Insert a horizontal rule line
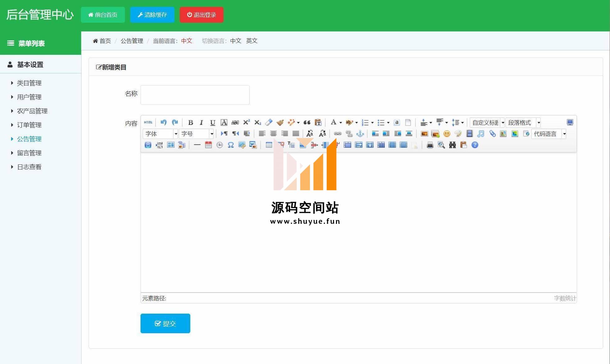Screen dimensions: 610x364 point(197,145)
